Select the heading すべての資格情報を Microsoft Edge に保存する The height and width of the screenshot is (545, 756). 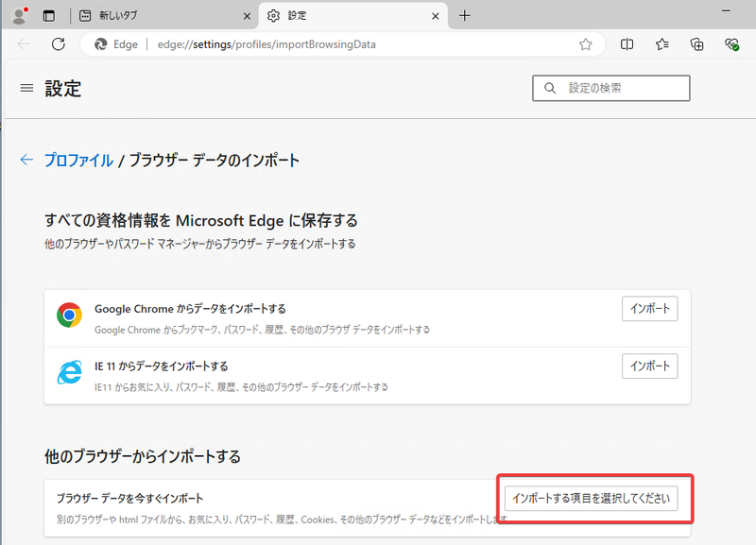201,221
